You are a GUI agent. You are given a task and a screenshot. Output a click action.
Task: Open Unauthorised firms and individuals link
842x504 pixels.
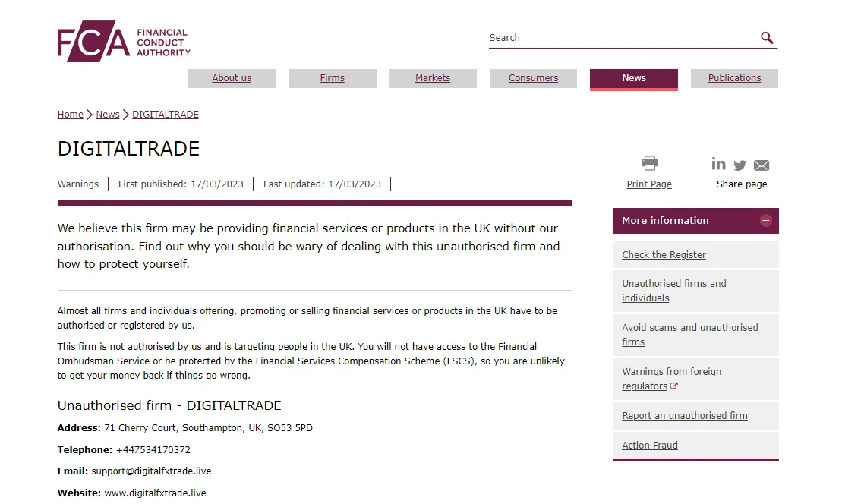[674, 291]
